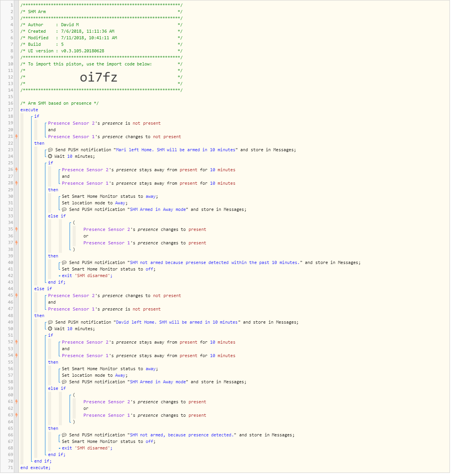Click the "else if" keyword on line 33

pos(57,216)
